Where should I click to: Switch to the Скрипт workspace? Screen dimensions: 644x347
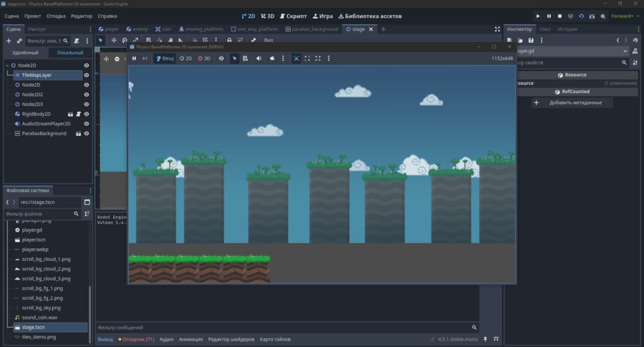click(x=293, y=16)
